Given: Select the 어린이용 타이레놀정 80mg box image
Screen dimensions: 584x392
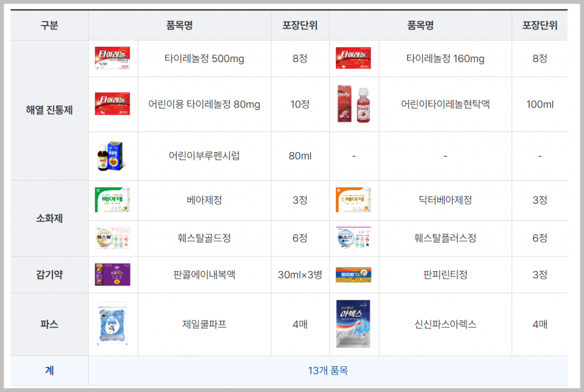Looking at the screenshot, I should [112, 104].
